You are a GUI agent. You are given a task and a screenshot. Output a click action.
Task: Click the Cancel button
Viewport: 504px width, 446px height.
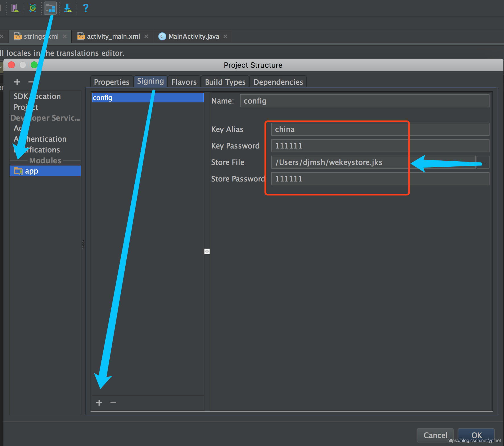tap(435, 435)
